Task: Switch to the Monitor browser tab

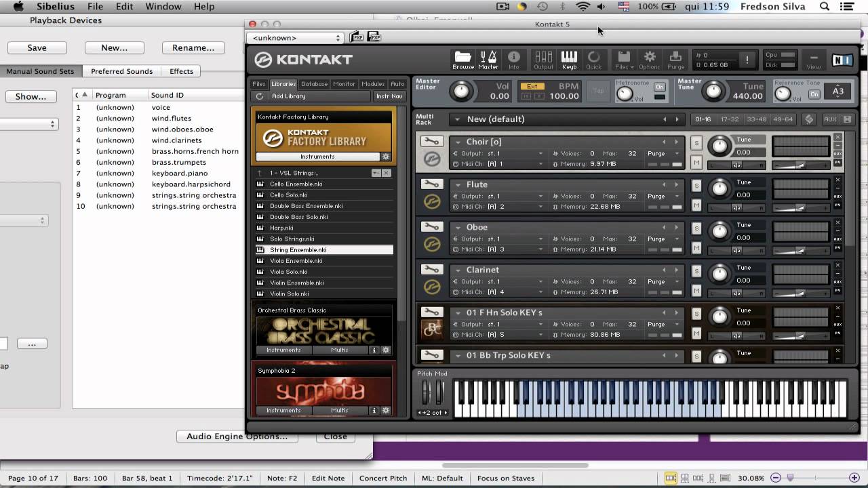Action: (x=344, y=84)
